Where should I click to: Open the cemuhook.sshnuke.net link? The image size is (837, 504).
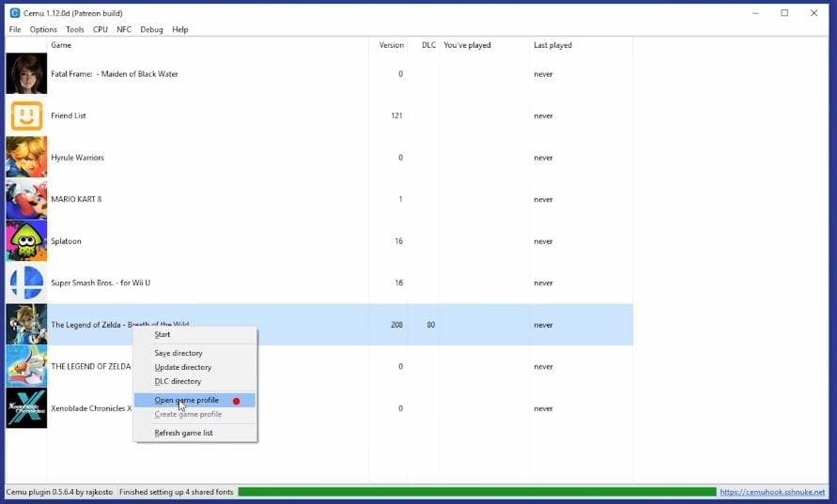(772, 492)
